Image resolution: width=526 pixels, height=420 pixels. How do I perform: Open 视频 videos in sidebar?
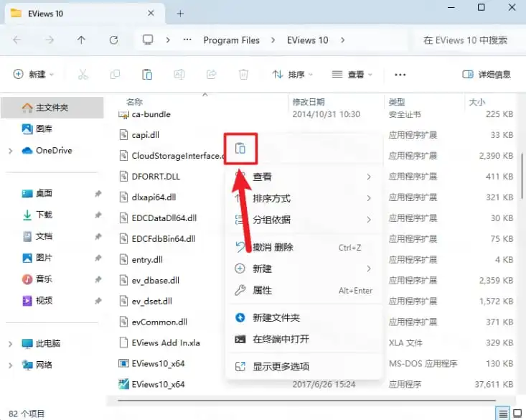coord(37,301)
